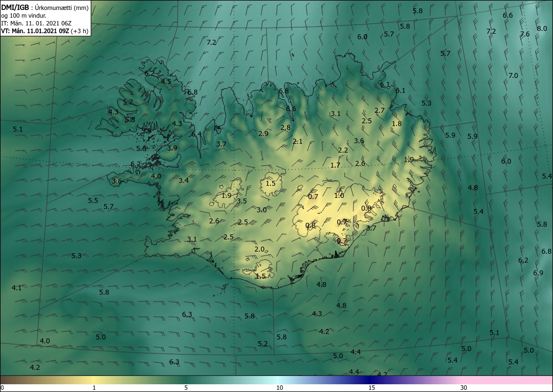This screenshot has width=553, height=392.
Task: Click the 4.1 value label
Action: tap(17, 288)
